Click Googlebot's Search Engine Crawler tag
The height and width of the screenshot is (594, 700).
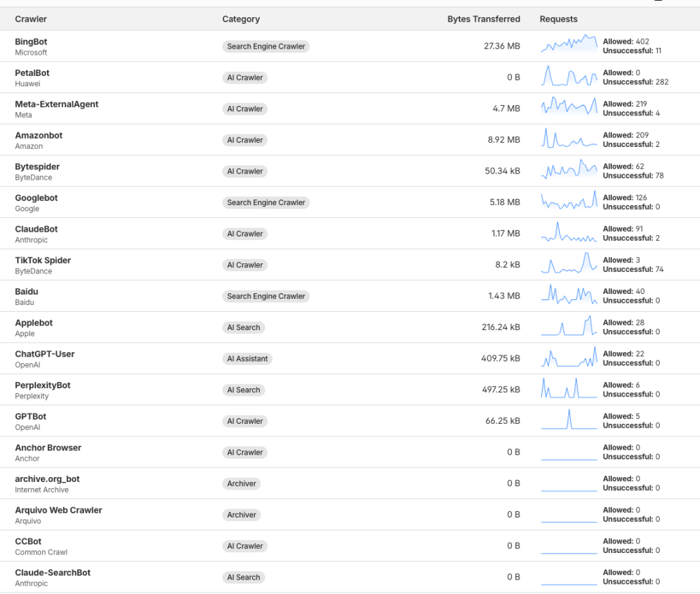[x=266, y=202]
